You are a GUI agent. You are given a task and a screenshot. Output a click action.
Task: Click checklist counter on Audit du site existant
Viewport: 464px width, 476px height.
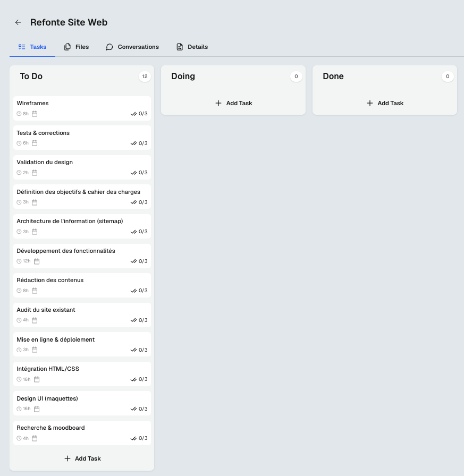click(143, 320)
